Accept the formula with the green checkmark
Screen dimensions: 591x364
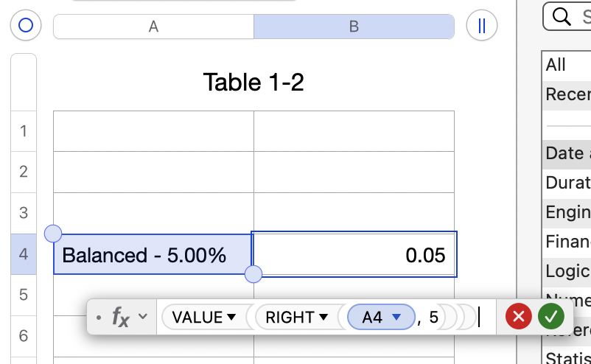(x=550, y=318)
